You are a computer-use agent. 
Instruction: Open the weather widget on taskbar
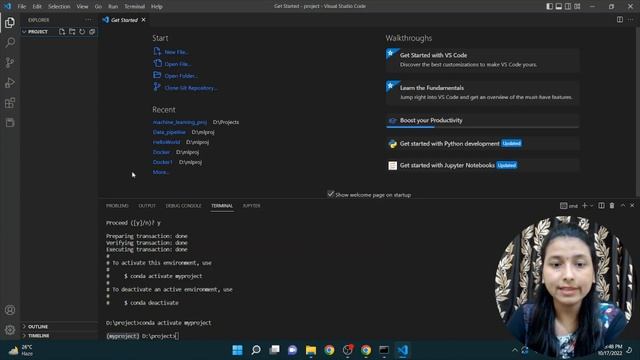(x=21, y=350)
